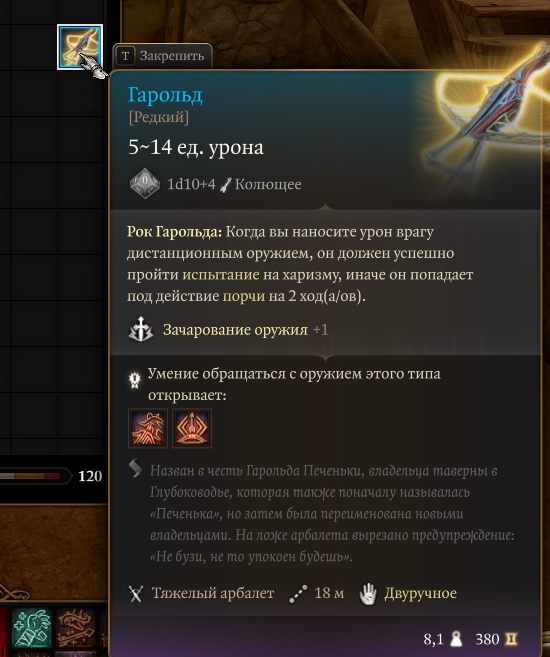Select the green bandage hotbar action
The image size is (550, 657).
32,628
